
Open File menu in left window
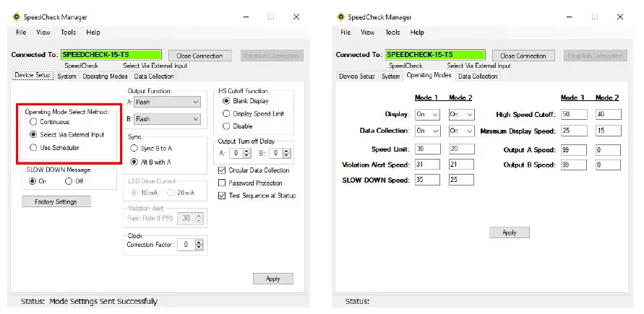pyautogui.click(x=21, y=32)
